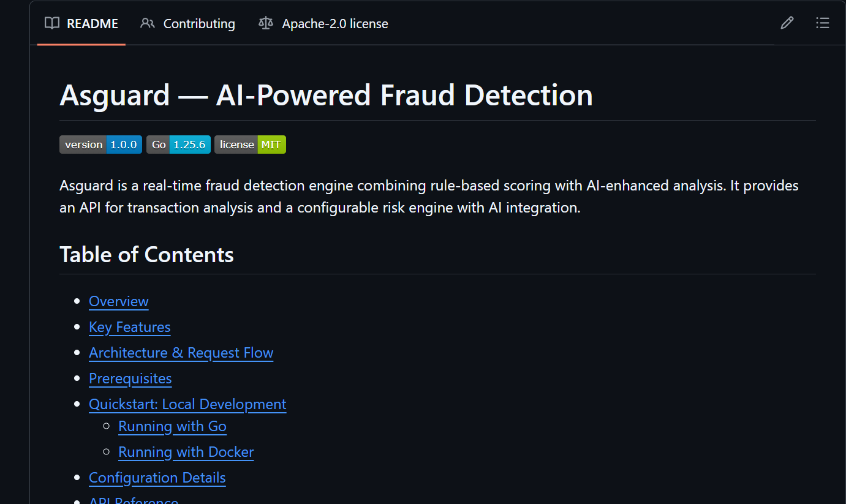The height and width of the screenshot is (504, 846).
Task: Click the version 1.0.0 badge
Action: coord(100,145)
